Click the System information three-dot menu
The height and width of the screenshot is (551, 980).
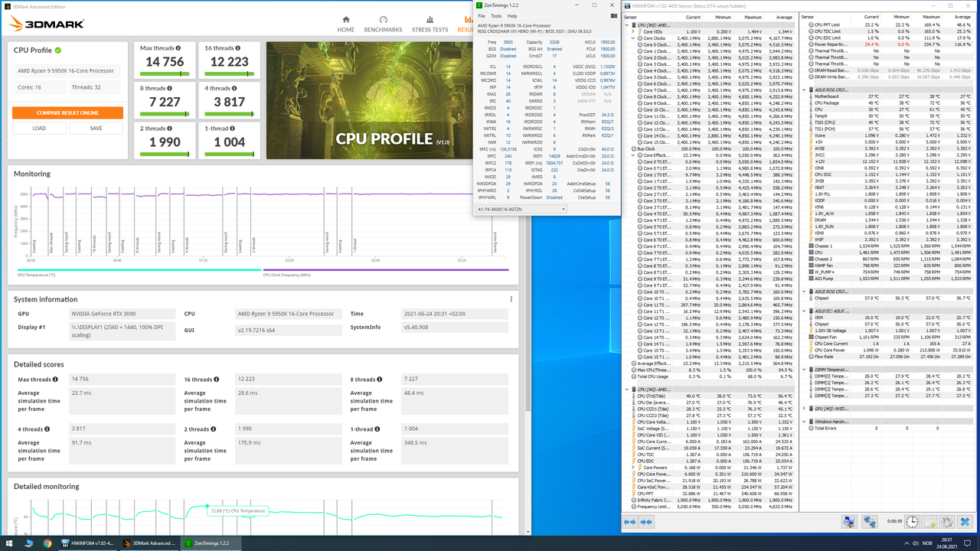point(511,299)
